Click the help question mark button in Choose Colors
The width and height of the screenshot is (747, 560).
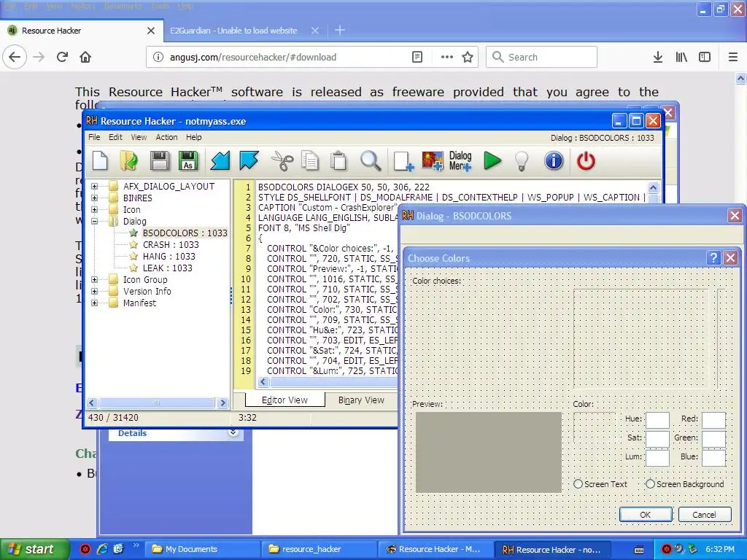pos(713,258)
